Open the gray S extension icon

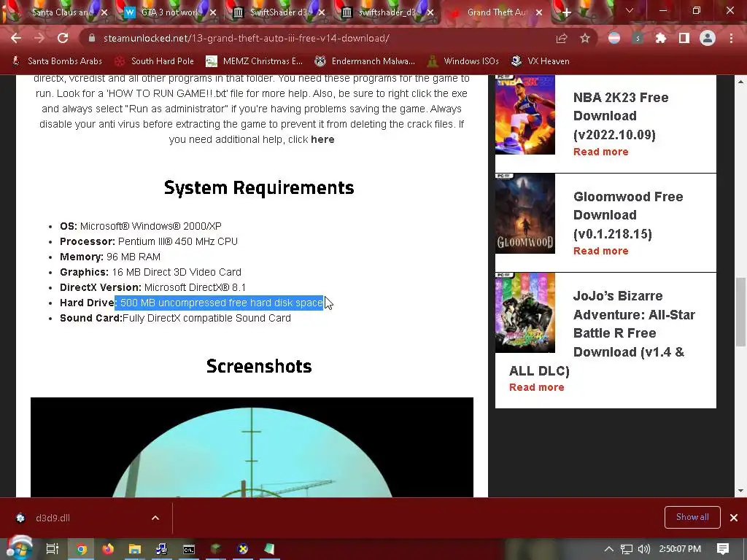point(638,38)
